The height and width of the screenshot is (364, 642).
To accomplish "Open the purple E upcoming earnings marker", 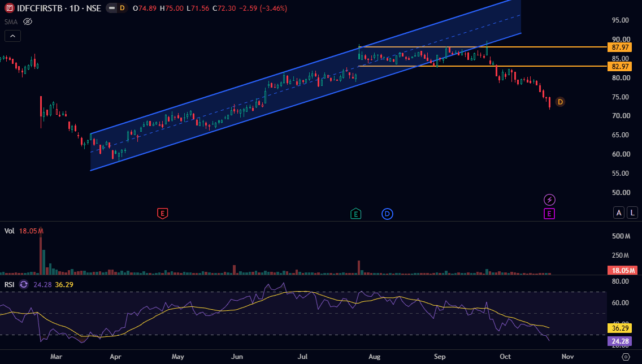I will [x=549, y=213].
